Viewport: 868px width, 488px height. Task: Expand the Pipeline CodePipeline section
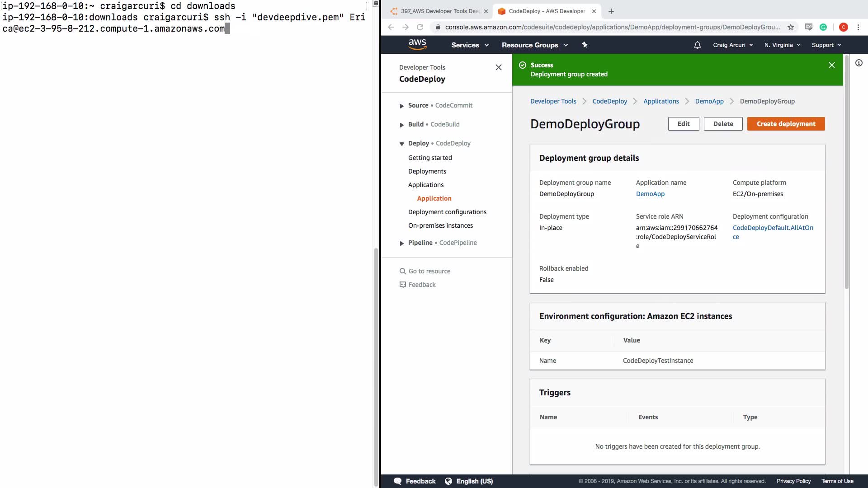[x=402, y=243]
